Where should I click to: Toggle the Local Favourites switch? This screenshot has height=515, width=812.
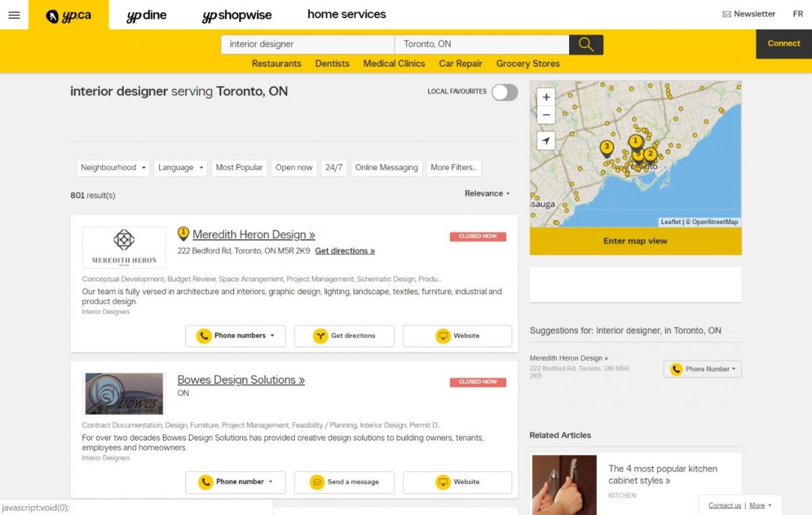click(505, 92)
